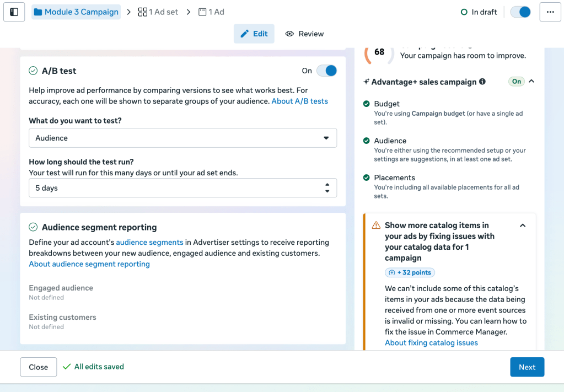Switch to the Edit tab
564x392 pixels.
254,34
